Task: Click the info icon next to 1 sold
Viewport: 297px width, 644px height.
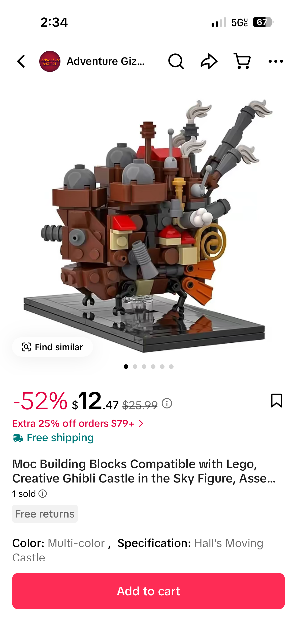Action: tap(43, 494)
